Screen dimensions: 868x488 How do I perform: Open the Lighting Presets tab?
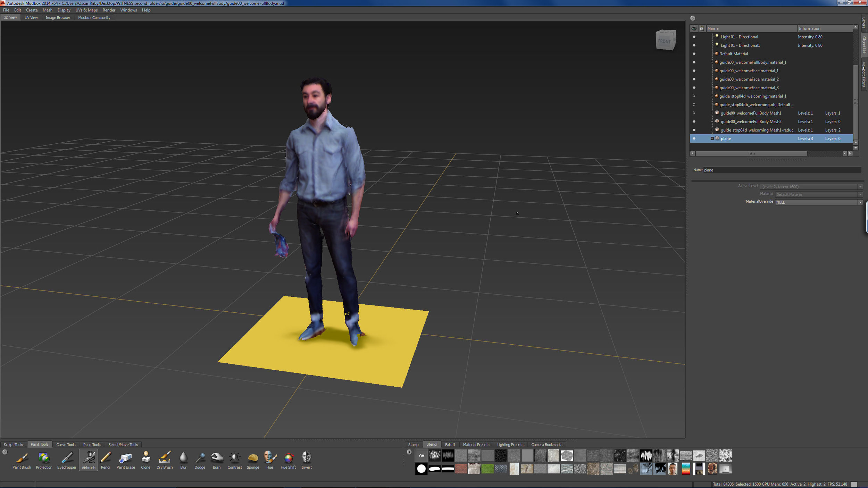pyautogui.click(x=510, y=445)
